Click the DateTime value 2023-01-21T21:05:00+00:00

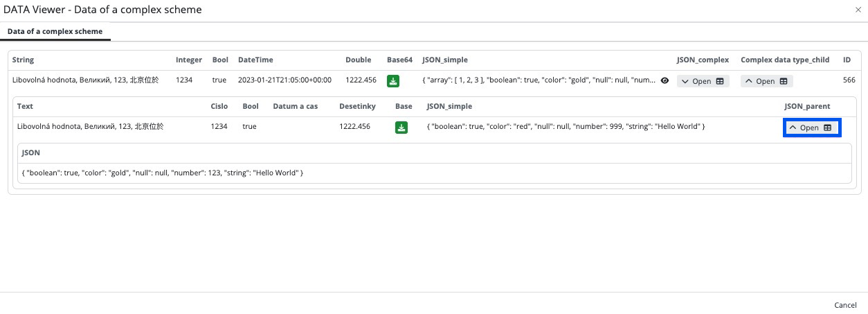coord(284,80)
